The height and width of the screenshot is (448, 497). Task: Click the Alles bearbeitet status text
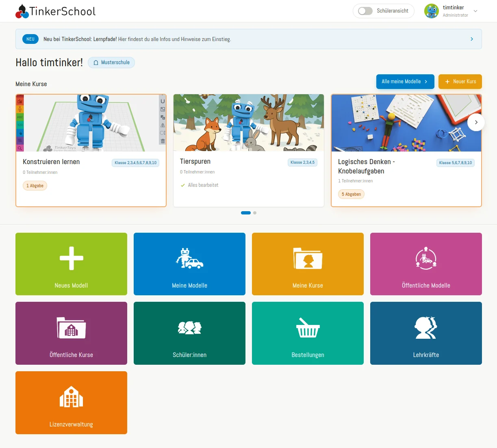tap(203, 185)
